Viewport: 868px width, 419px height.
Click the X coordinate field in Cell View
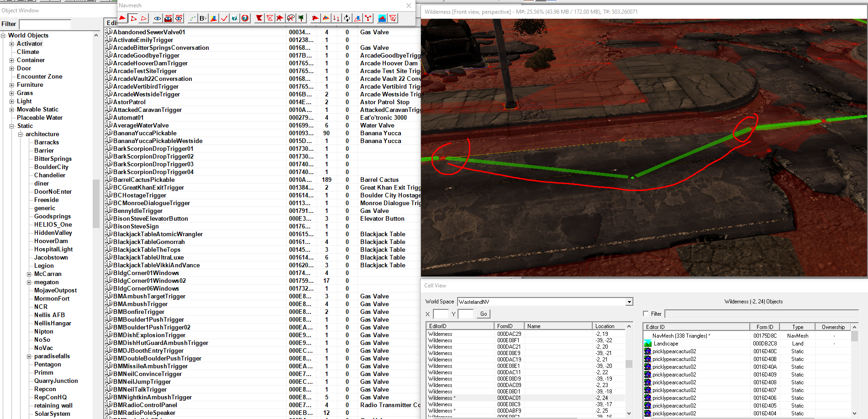coord(441,314)
